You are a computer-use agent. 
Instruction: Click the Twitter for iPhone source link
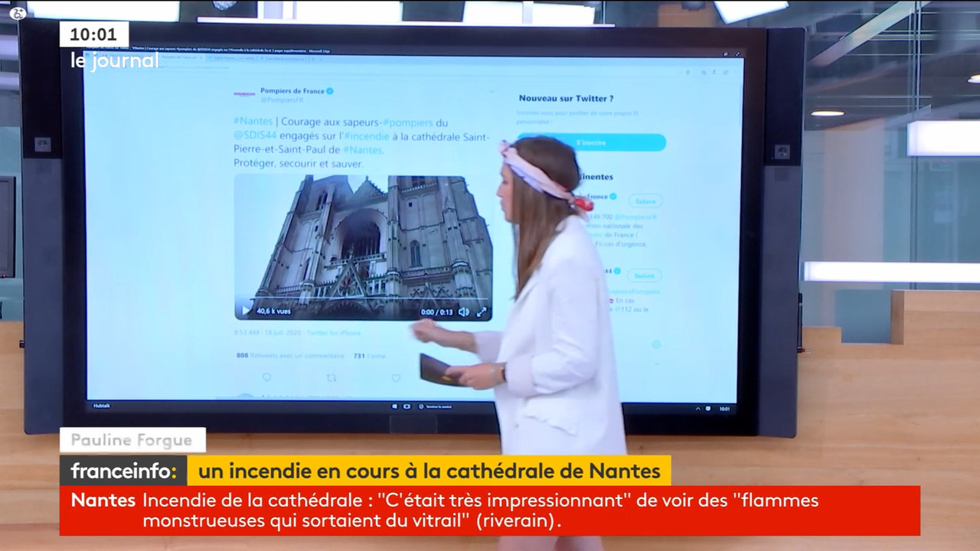pos(335,333)
